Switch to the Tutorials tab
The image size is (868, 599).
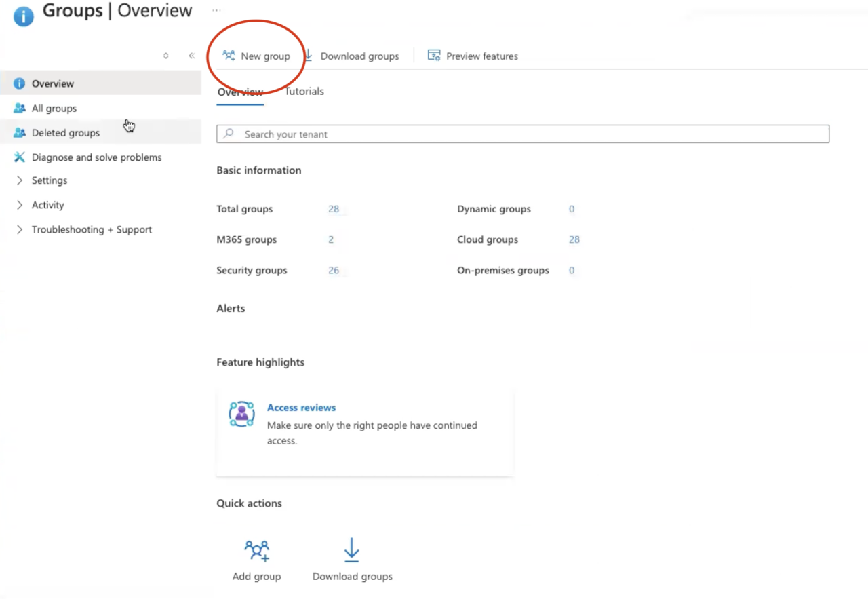pos(304,91)
